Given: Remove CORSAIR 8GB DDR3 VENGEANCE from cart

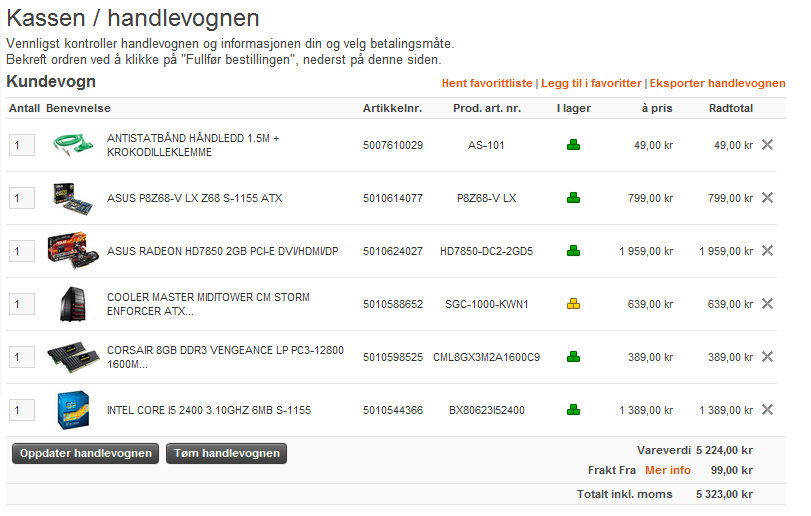Looking at the screenshot, I should coord(768,357).
